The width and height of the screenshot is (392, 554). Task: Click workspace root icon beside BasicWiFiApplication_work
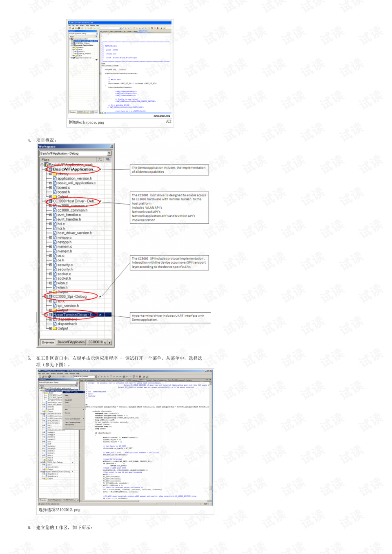(x=46, y=165)
